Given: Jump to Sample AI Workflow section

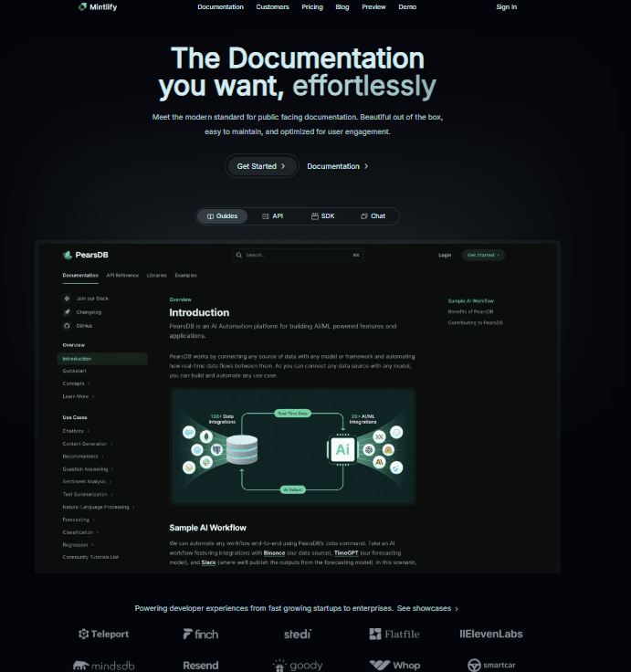Looking at the screenshot, I should point(470,301).
